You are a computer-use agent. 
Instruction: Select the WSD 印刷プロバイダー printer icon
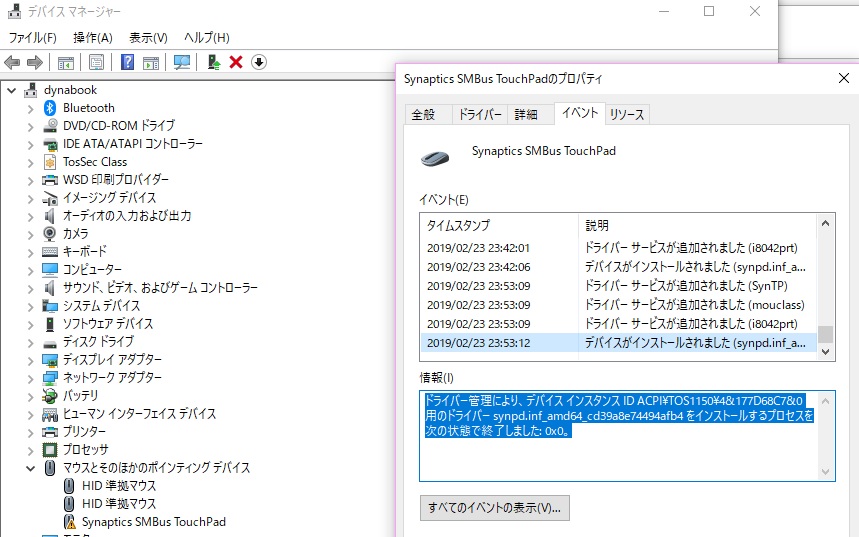[50, 180]
